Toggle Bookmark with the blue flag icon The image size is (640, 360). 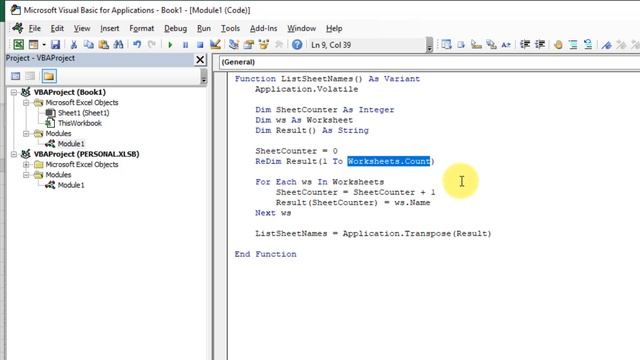(x=607, y=44)
